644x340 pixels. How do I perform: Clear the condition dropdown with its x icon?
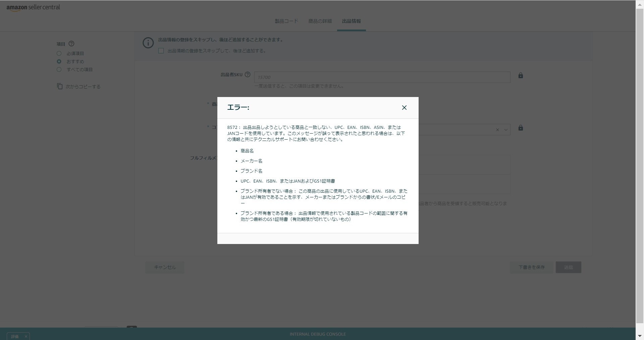[497, 130]
